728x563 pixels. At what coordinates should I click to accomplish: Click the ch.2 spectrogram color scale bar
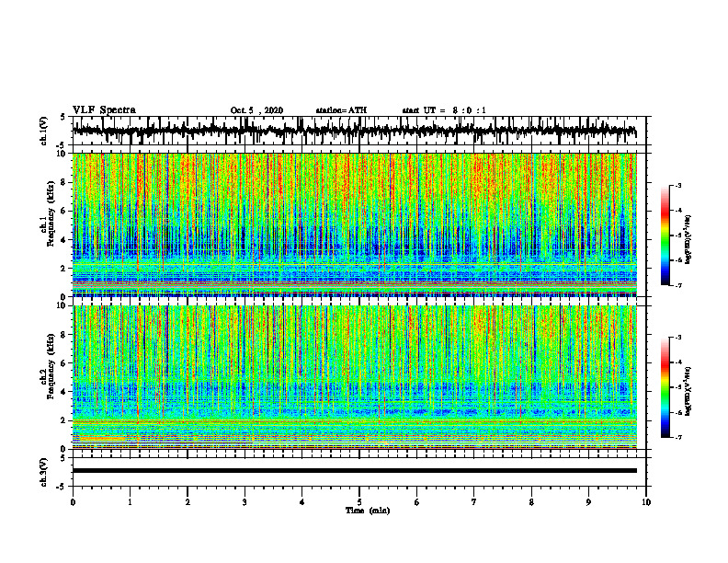pyautogui.click(x=665, y=387)
